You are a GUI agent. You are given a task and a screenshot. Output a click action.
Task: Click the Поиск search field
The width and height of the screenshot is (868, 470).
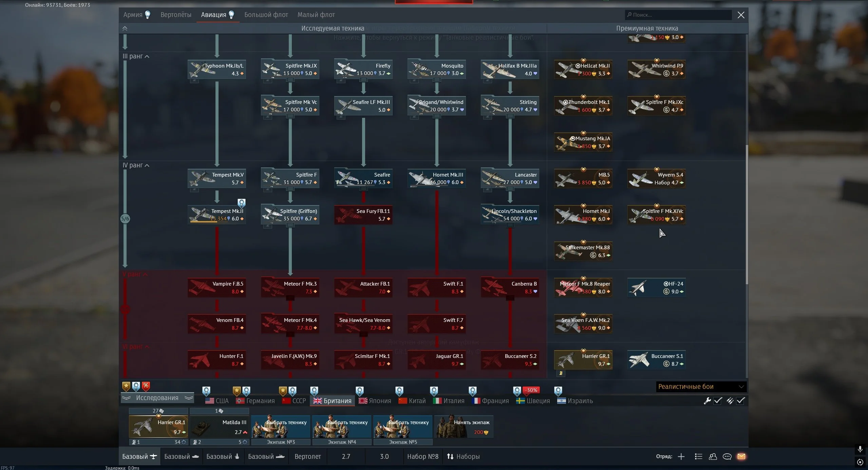679,15
